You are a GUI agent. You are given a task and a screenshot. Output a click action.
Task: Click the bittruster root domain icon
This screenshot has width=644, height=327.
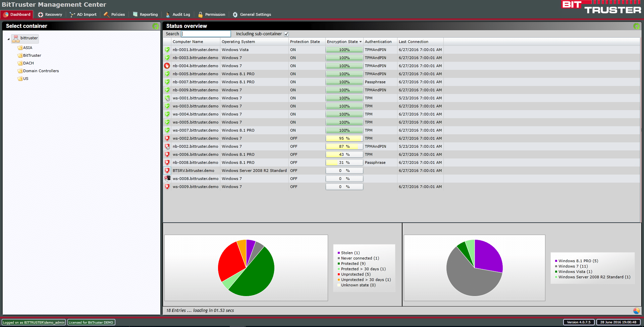tap(16, 39)
